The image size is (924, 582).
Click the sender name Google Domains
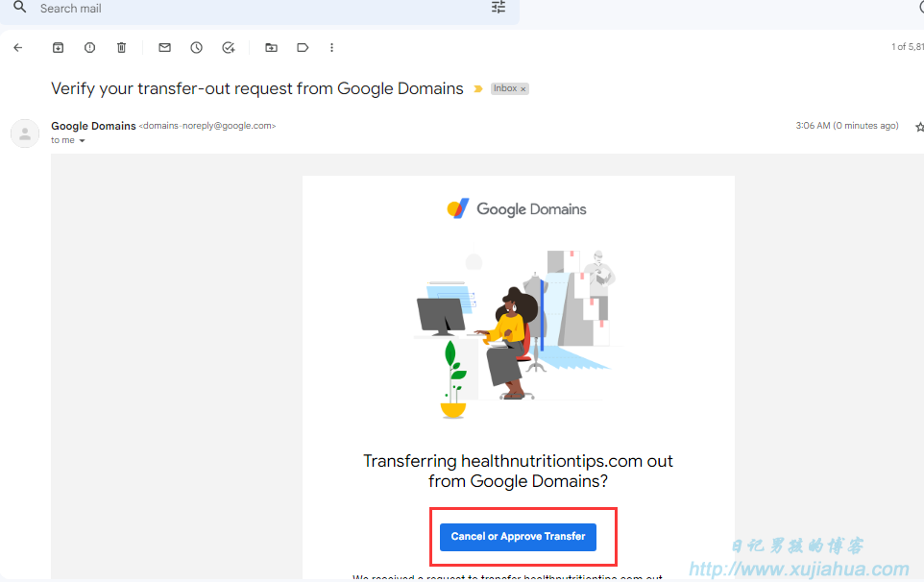tap(93, 126)
